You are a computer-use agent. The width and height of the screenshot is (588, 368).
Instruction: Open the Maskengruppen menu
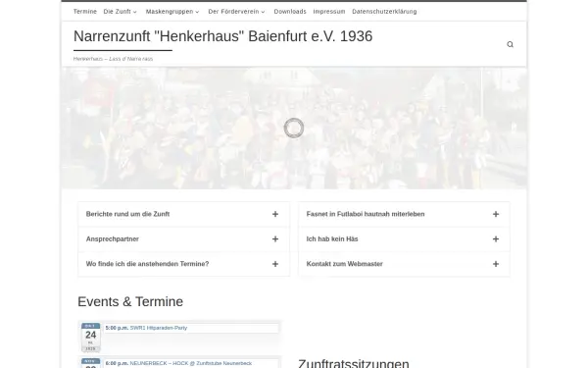tap(170, 12)
